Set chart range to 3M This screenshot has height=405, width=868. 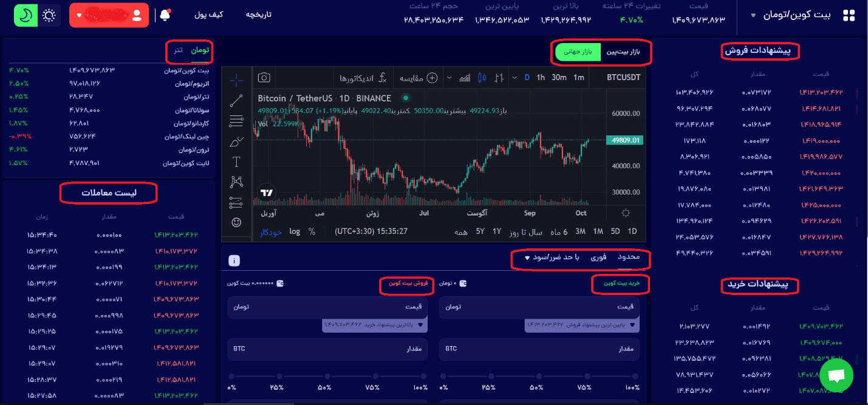(580, 231)
